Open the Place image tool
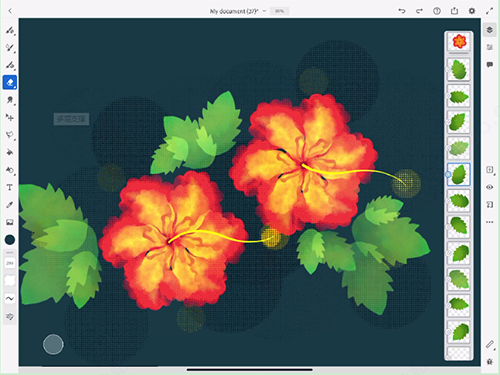Viewport: 500px width, 375px height. click(10, 222)
